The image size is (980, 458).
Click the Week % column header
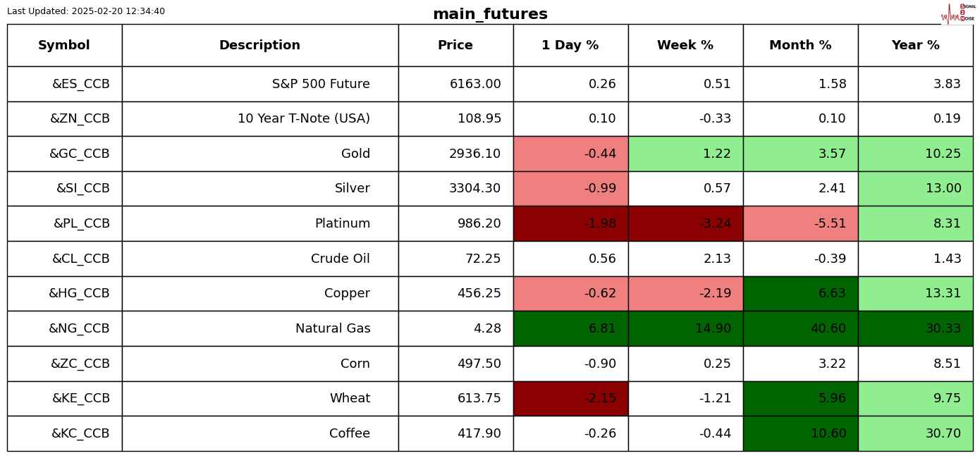(x=685, y=46)
